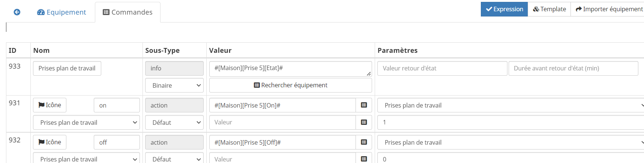Click the Expression button
Image resolution: width=644 pixels, height=163 pixels.
pyautogui.click(x=504, y=9)
